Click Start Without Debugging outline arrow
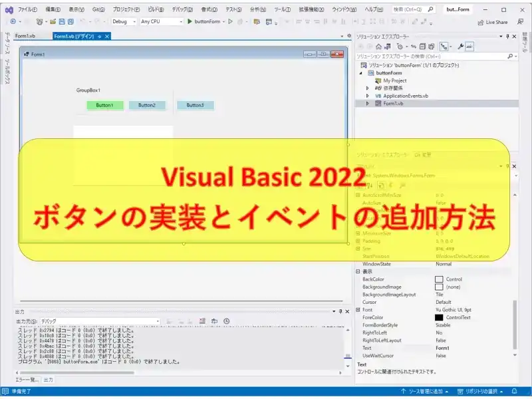This screenshot has width=532, height=399. click(x=230, y=21)
